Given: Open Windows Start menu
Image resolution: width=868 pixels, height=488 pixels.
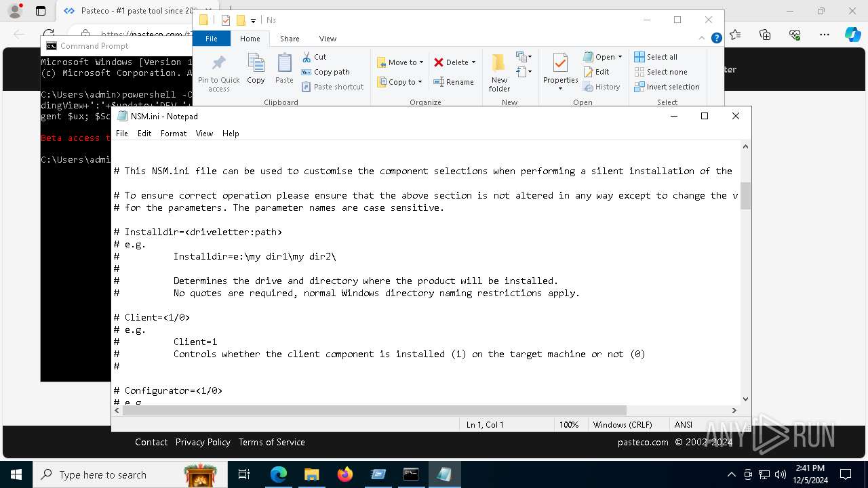Looking at the screenshot, I should pyautogui.click(x=16, y=474).
